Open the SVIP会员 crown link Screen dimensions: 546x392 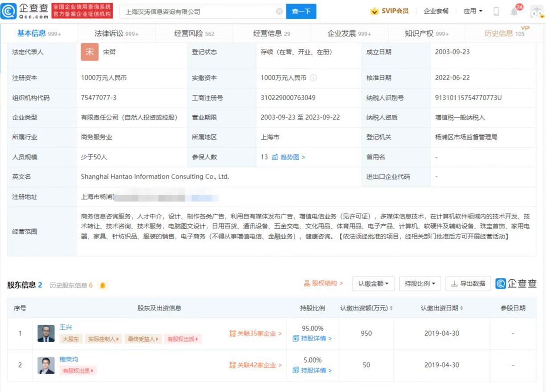click(x=389, y=11)
